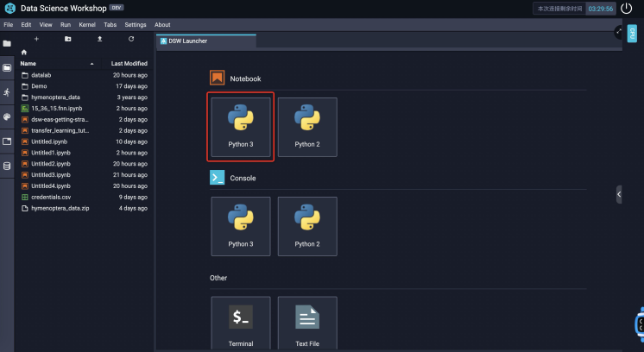Viewport: 644px width, 352px height.
Task: Select 15_36_15.fnn.ipynb file
Action: [x=84, y=109]
